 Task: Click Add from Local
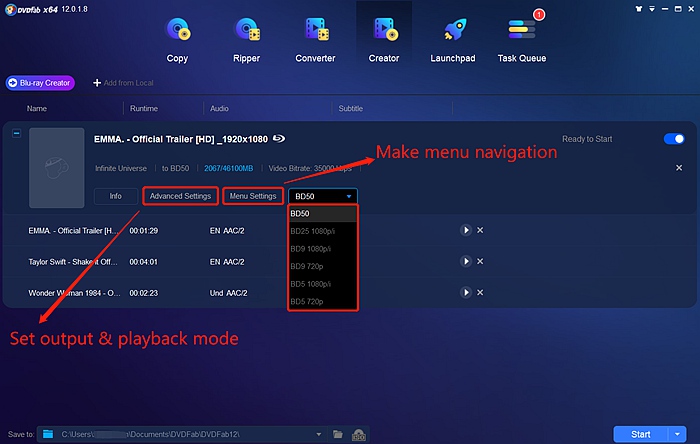click(x=123, y=83)
